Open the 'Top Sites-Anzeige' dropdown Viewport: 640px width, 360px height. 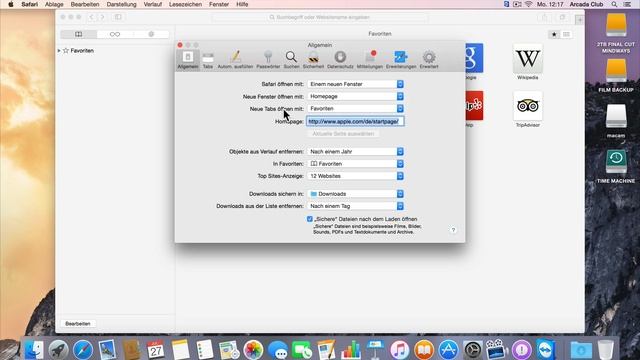(356, 176)
